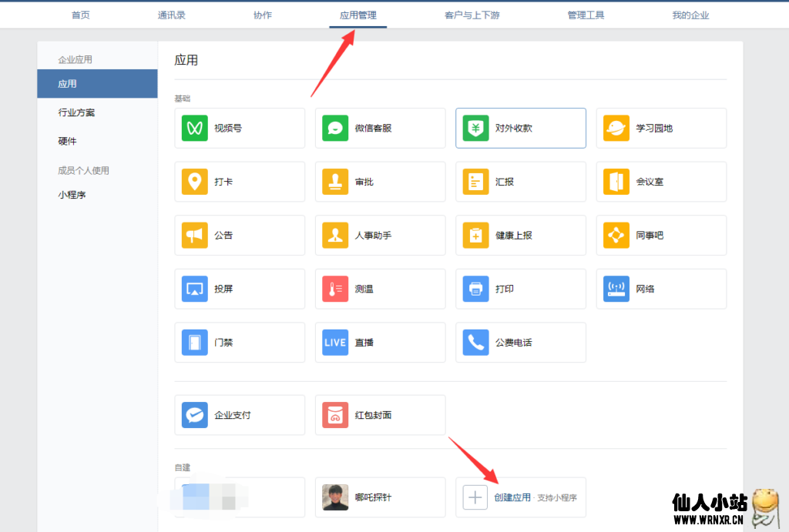
Task: Select the 打卡 location pin icon
Action: coord(195,182)
